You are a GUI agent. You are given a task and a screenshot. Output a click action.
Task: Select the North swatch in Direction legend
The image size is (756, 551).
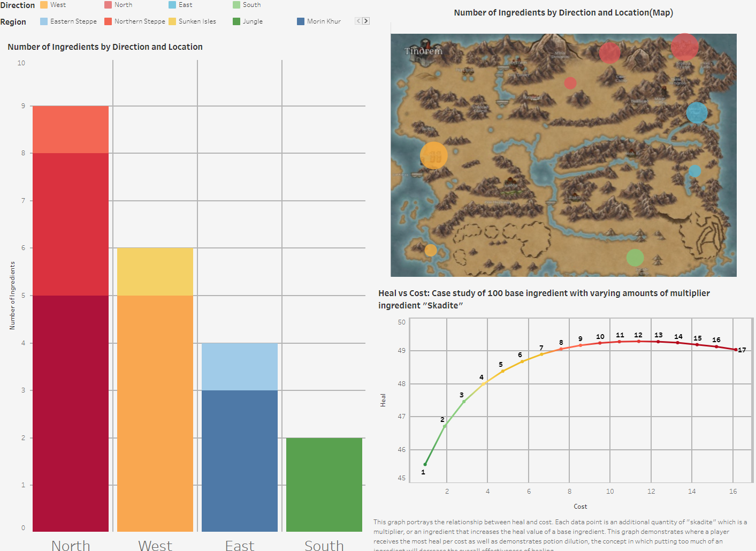click(x=108, y=5)
